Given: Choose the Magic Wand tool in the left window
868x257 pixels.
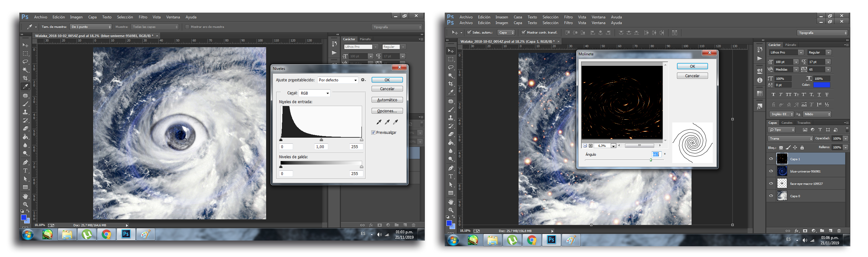Looking at the screenshot, I should 25,70.
